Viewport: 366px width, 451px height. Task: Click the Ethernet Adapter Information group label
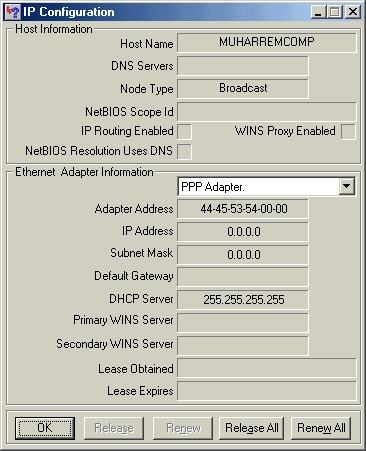coord(84,172)
